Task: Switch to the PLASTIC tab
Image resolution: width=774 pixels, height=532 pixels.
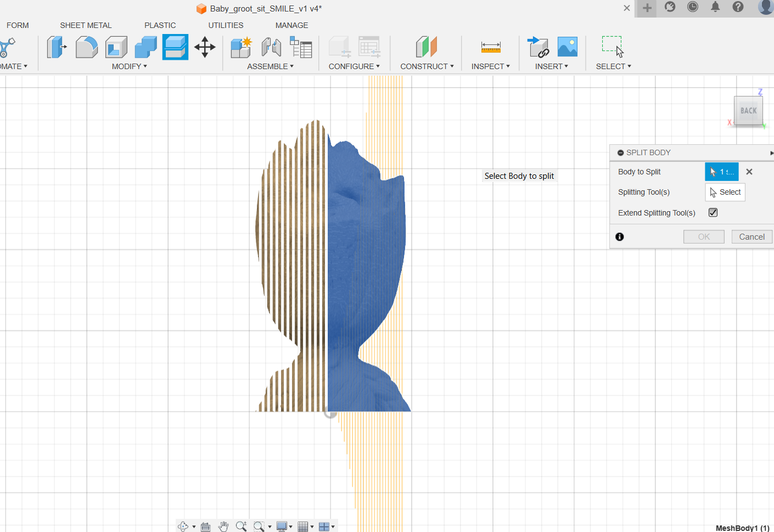Action: (160, 25)
